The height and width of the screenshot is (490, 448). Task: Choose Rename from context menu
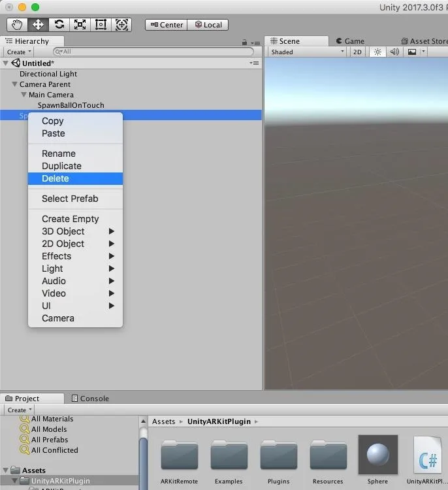point(75,154)
